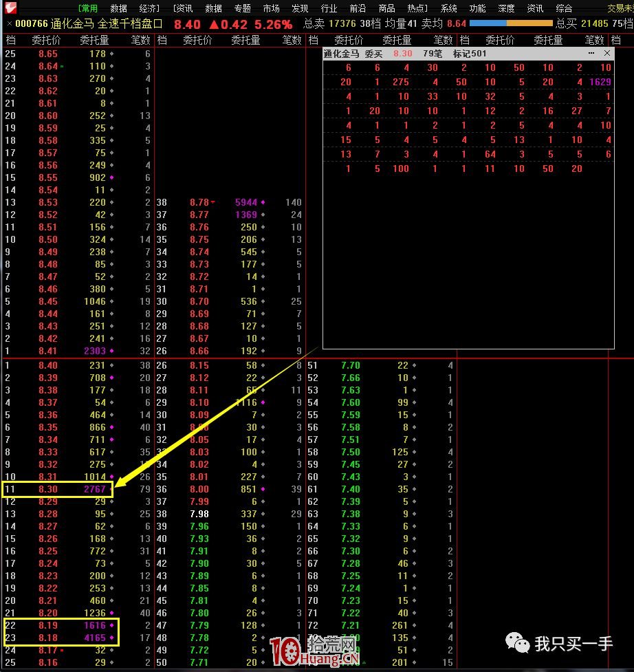
Task: Click diamond marker beside 5944 volume
Action: coord(263,202)
